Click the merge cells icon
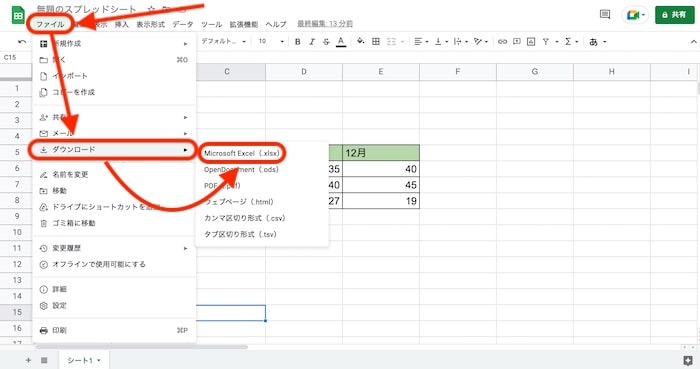This screenshot has width=700, height=369. point(392,41)
